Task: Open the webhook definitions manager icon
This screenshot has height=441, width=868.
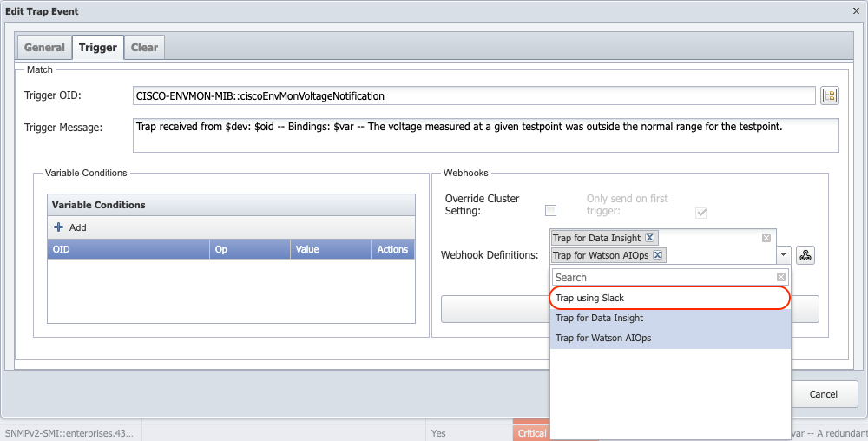Action: tap(806, 255)
